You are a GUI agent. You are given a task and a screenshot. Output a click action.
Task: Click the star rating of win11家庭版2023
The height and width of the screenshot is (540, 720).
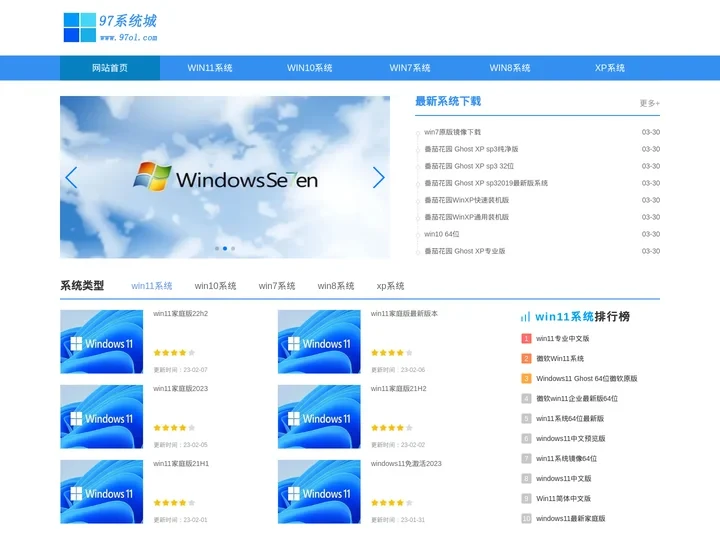(x=174, y=428)
